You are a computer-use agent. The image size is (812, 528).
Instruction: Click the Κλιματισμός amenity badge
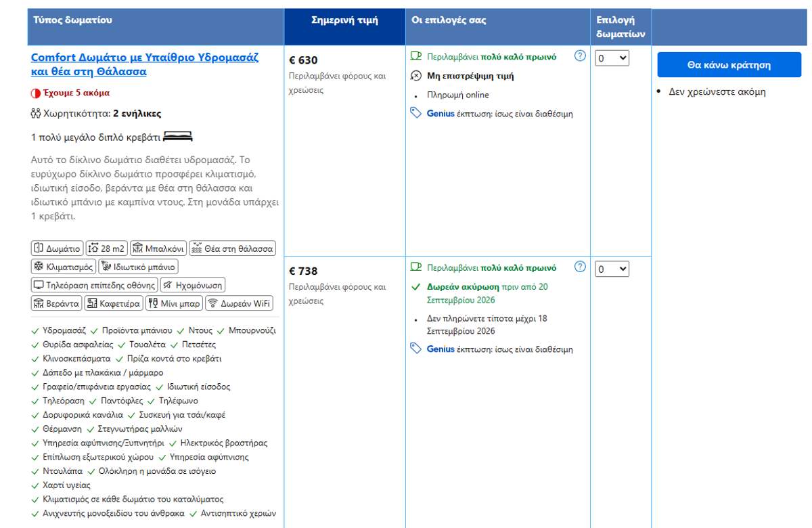(x=64, y=267)
